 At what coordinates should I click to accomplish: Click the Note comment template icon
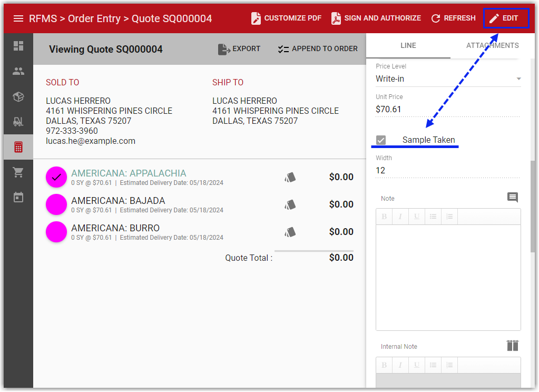(513, 198)
